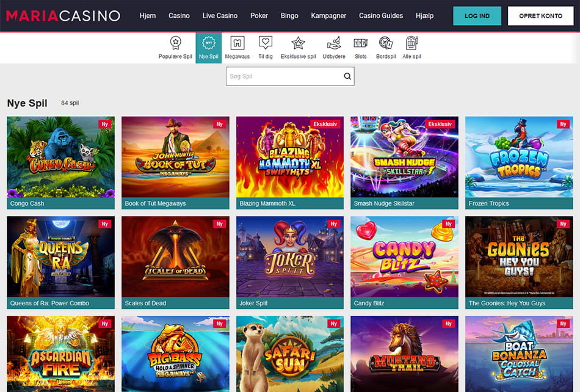Click the "Nye Spil" section heading
This screenshot has width=580, height=392.
27,103
